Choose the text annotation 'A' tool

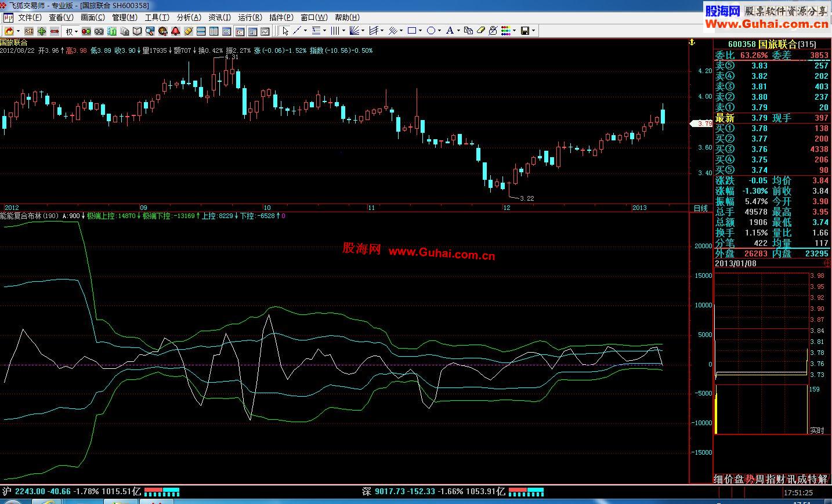(x=449, y=31)
